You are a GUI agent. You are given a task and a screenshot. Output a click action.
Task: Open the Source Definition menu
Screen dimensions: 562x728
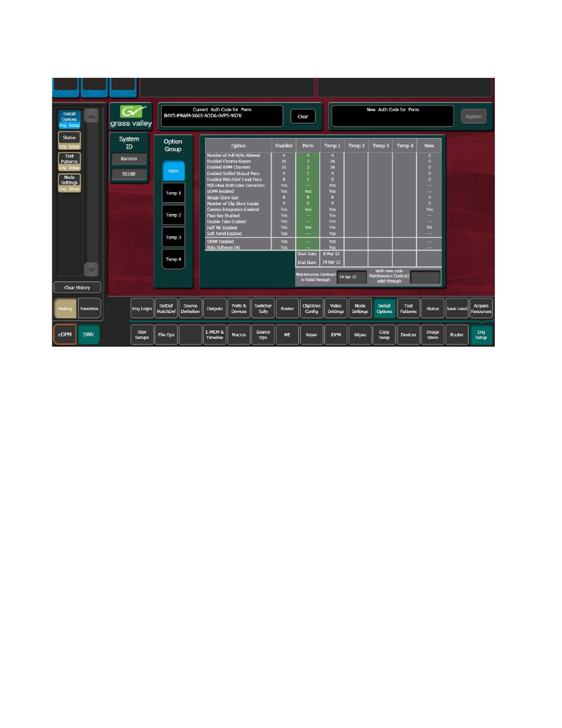click(190, 308)
